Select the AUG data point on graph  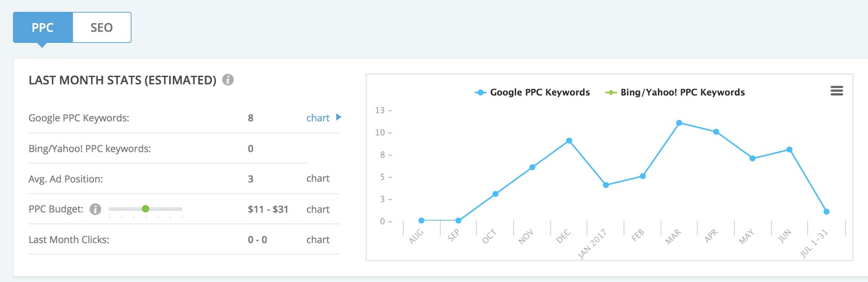coord(422,221)
